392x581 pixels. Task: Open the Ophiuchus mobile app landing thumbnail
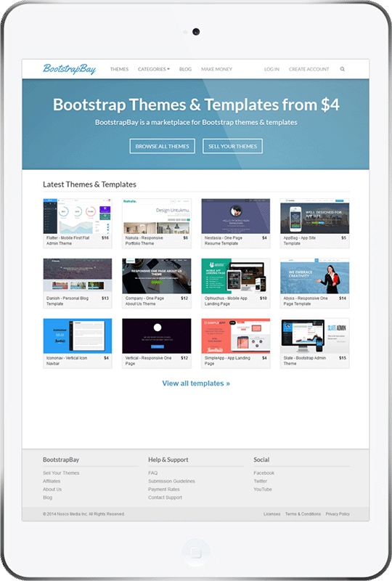tap(236, 276)
